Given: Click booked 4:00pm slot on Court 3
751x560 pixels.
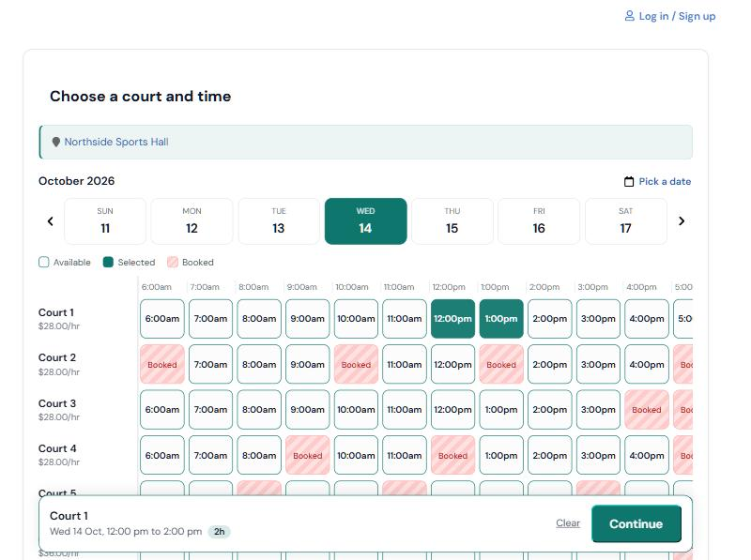Looking at the screenshot, I should [x=647, y=410].
